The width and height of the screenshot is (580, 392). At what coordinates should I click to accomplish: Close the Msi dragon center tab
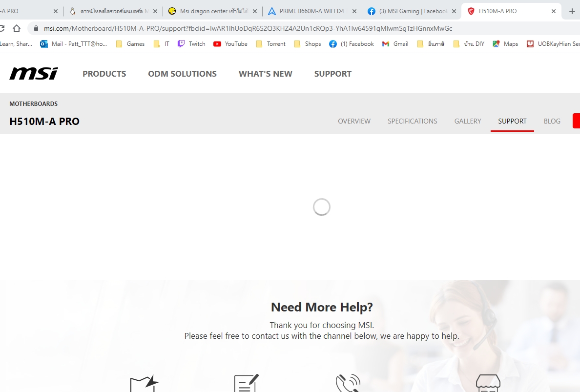(x=254, y=11)
